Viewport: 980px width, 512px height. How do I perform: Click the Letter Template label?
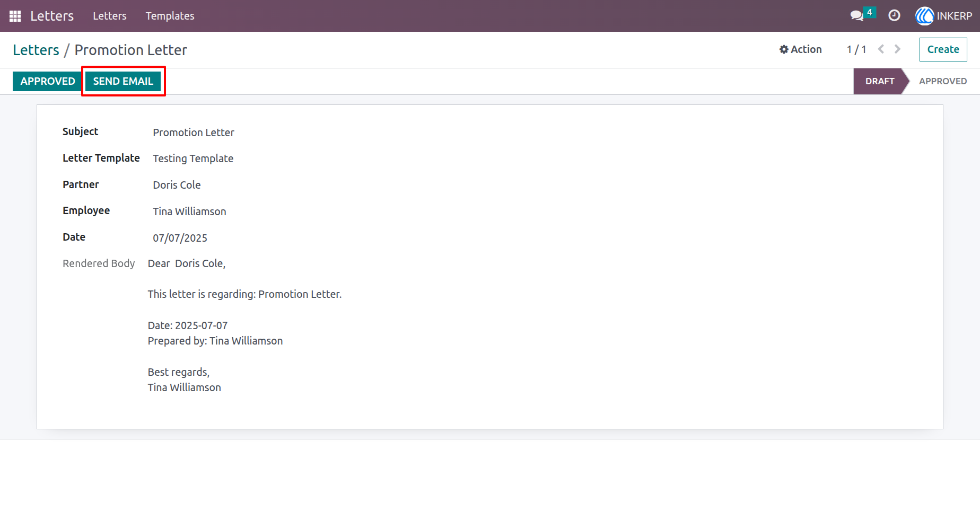[101, 158]
